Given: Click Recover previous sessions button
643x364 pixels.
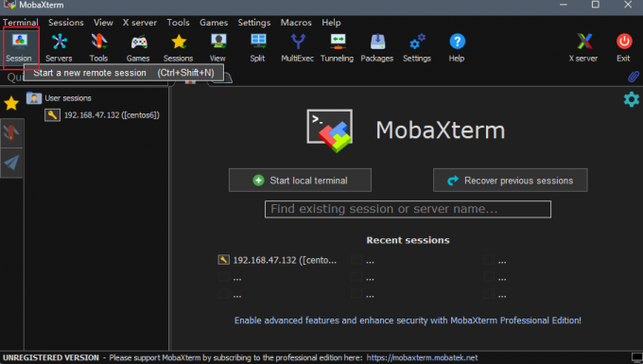Looking at the screenshot, I should (x=510, y=181).
